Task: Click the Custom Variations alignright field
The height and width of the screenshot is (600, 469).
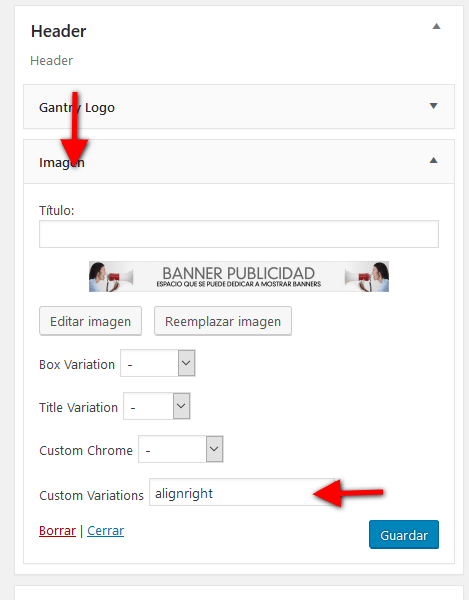Action: [x=242, y=492]
